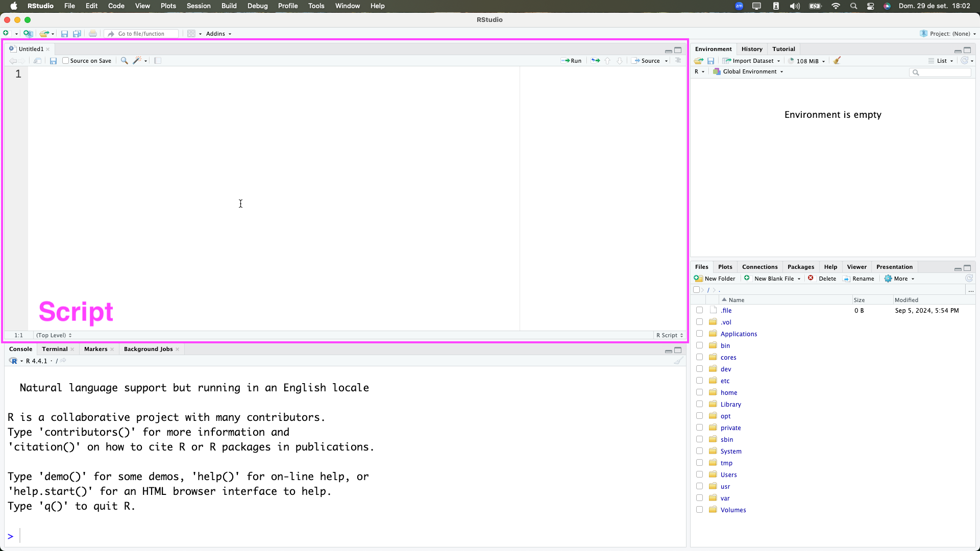This screenshot has width=980, height=551.
Task: Tick the checkbox for the .file entry
Action: coord(699,310)
